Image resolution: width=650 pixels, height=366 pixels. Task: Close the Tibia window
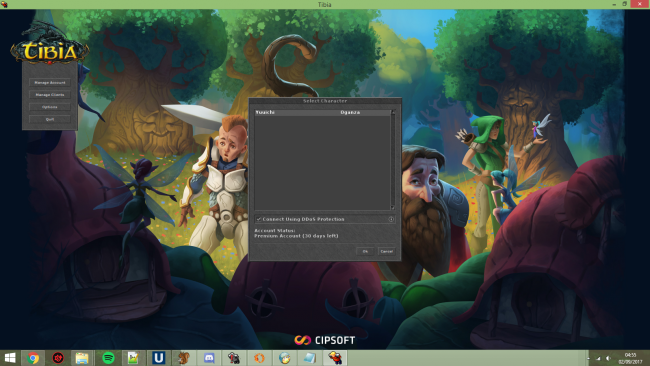pos(640,4)
